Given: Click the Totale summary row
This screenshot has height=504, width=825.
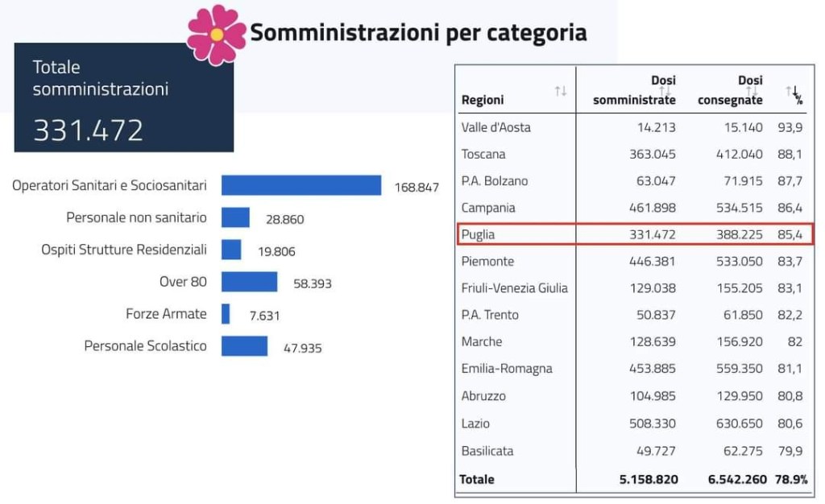Looking at the screenshot, I should click(634, 479).
